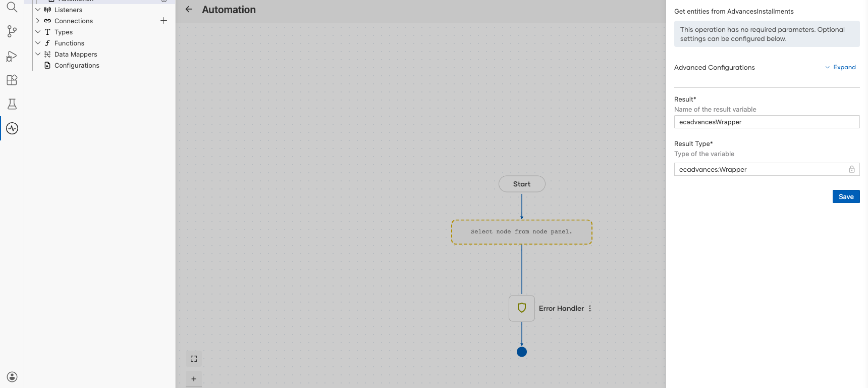Screen dimensions: 868x388
Task: Click the add connection plus icon
Action: 164,21
